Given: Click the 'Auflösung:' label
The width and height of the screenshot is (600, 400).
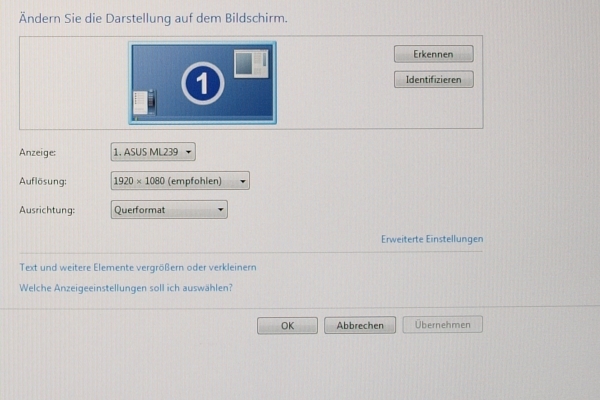Looking at the screenshot, I should (43, 181).
